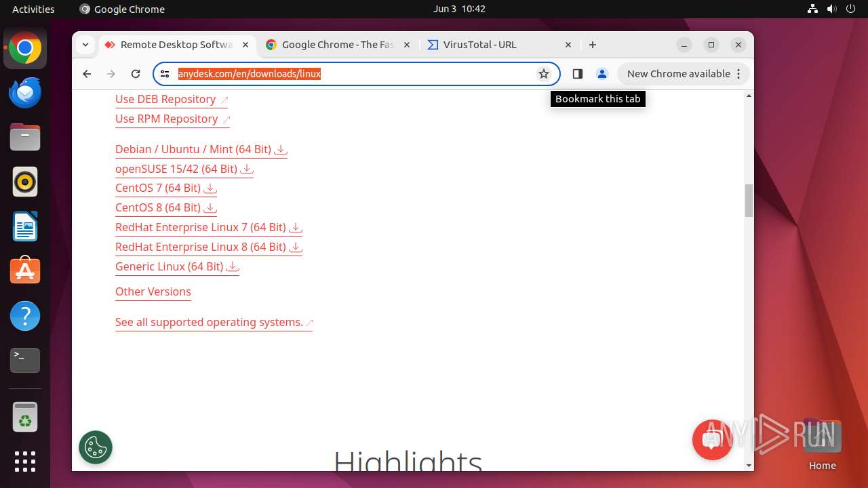
Task: See all supported operating systems link
Action: click(x=214, y=323)
